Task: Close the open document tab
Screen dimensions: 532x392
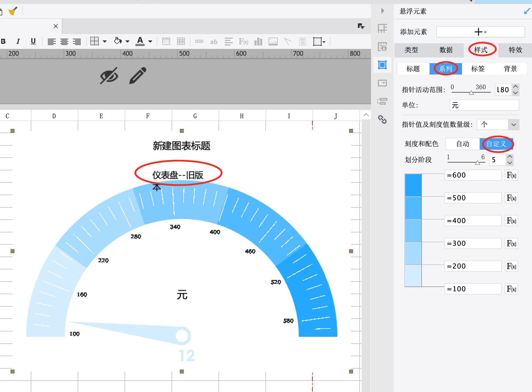Action: coord(56,26)
